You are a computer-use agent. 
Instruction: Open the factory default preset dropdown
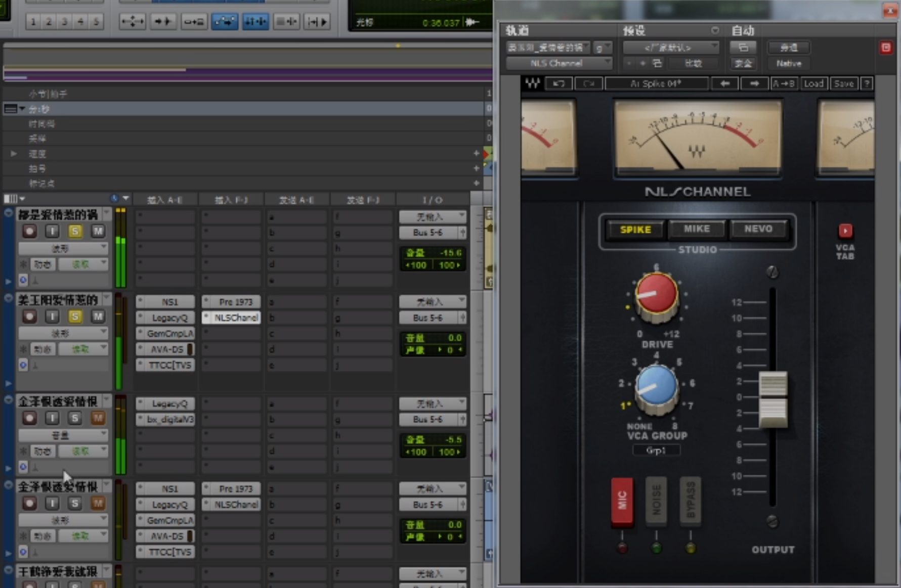[x=671, y=48]
